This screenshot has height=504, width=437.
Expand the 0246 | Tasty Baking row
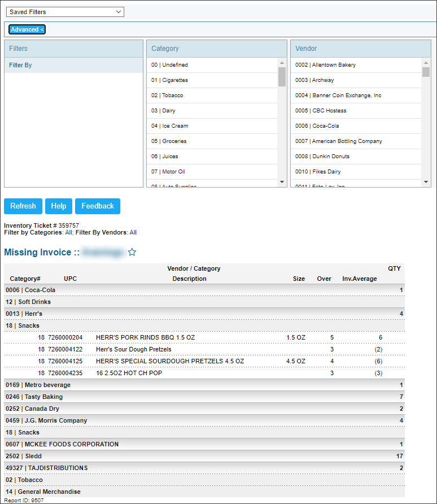[204, 397]
